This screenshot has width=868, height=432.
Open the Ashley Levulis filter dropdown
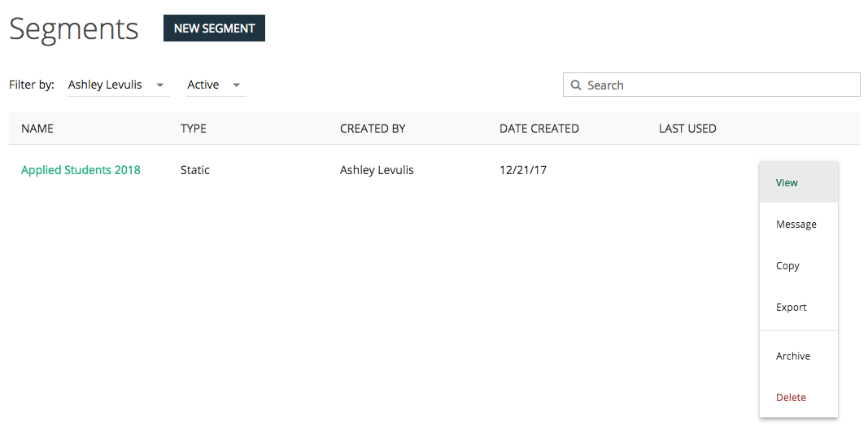118,85
